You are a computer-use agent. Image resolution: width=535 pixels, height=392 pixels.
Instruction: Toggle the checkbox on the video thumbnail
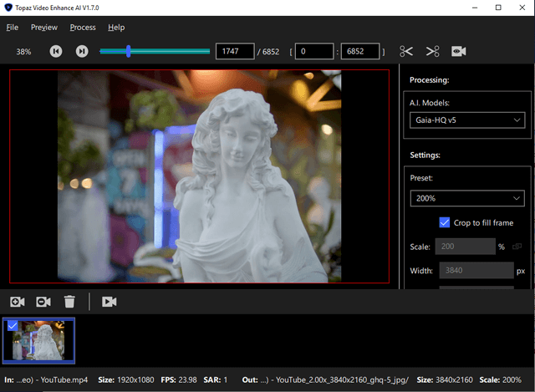[11, 325]
